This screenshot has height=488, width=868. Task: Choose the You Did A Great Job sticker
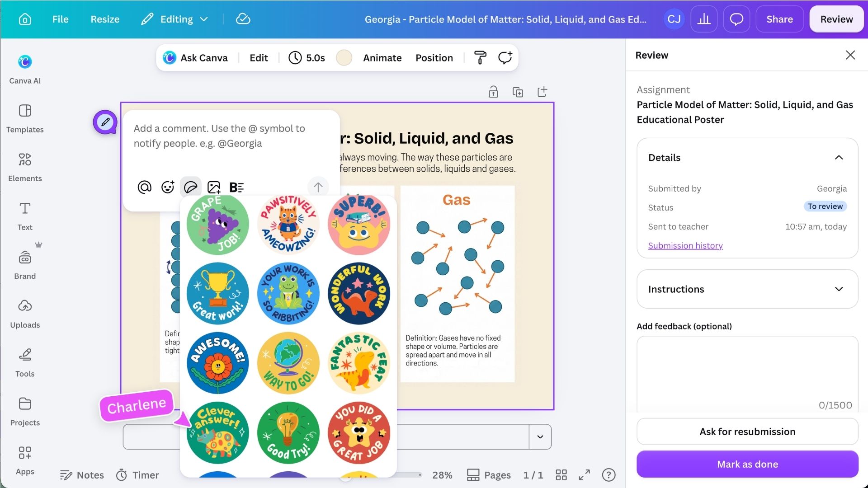pos(359,433)
